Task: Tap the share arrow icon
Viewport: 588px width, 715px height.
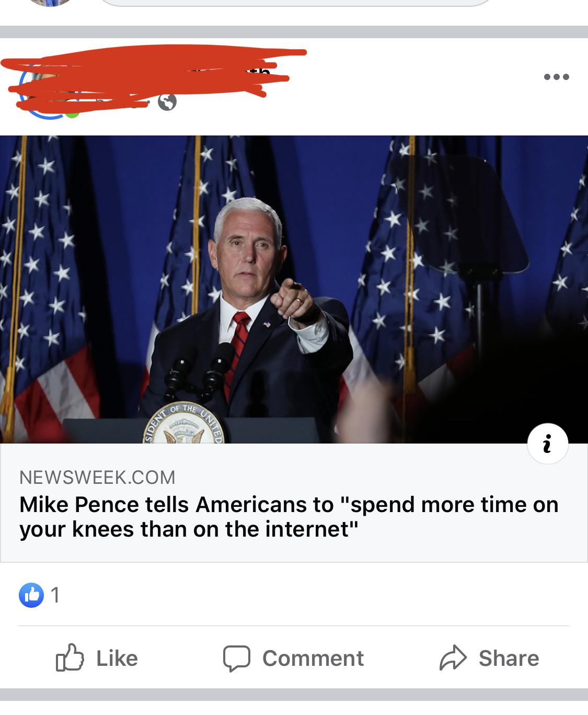Action: coord(453,658)
